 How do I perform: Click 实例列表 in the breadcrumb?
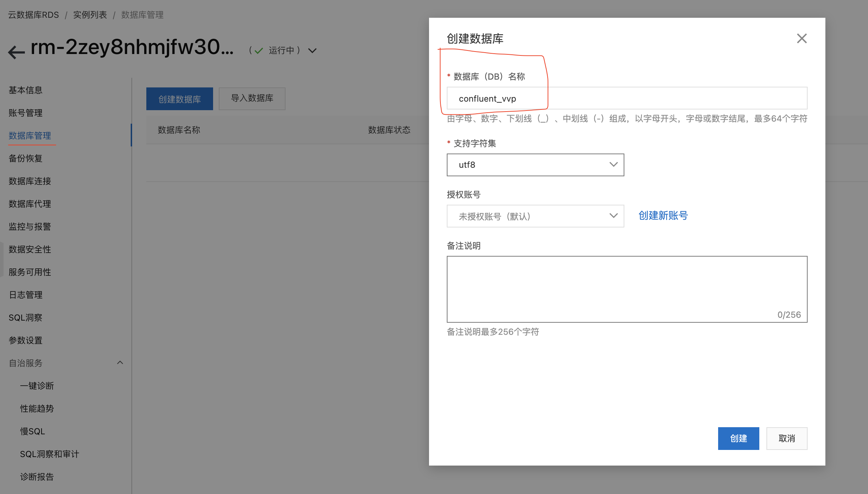click(x=90, y=15)
